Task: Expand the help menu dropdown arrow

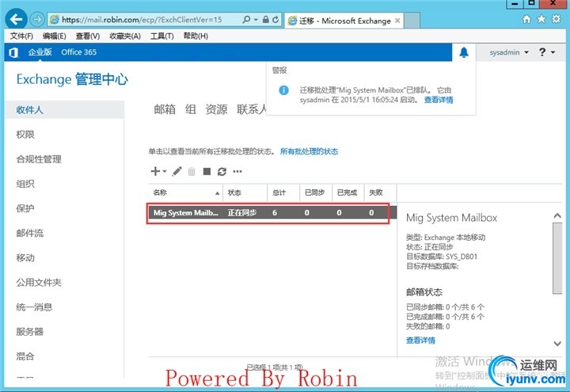Action: point(553,52)
